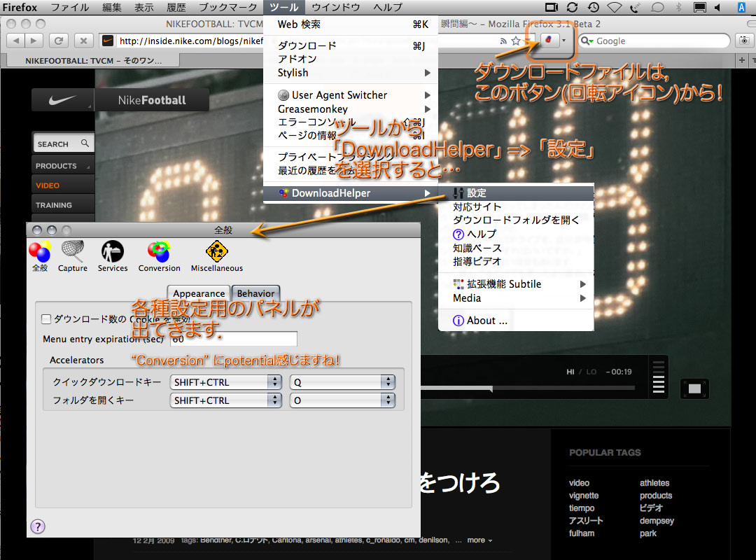Adjust the video volume level bars
The image size is (756, 560).
(x=658, y=377)
